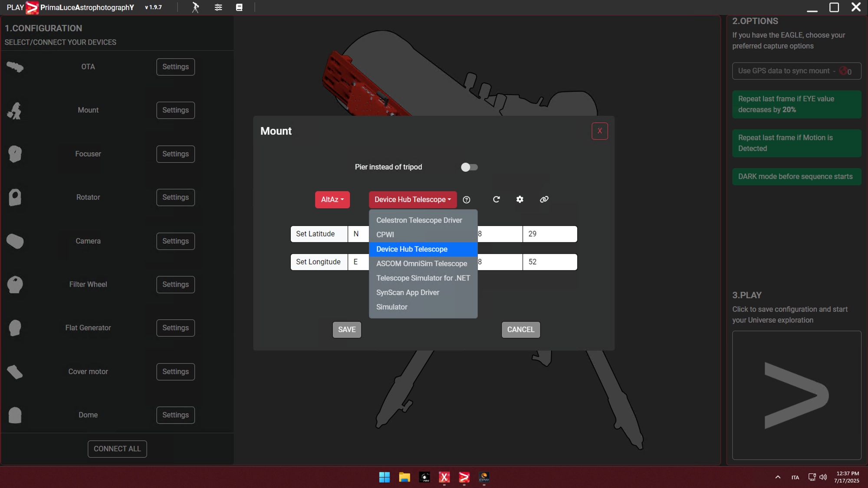Click the volume icon in the system tray
The height and width of the screenshot is (488, 868).
pos(823,477)
